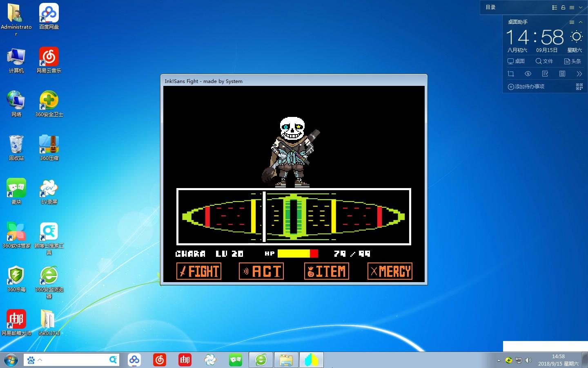Open the volume speaker tray icon
588x368 pixels.
[x=528, y=360]
